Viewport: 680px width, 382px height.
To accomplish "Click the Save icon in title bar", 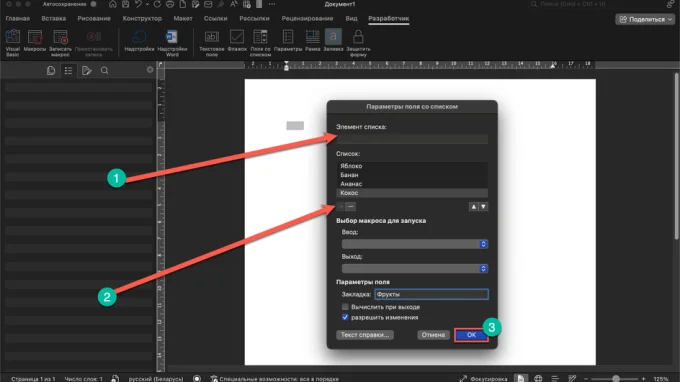I will [125, 4].
